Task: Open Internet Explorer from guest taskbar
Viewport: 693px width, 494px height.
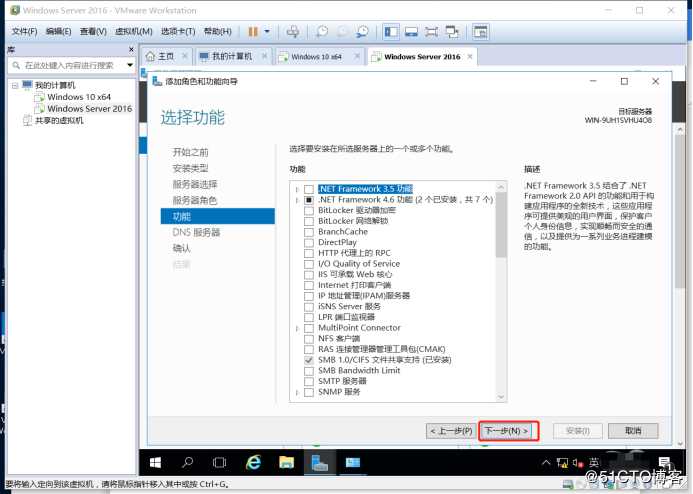Action: tap(253, 463)
